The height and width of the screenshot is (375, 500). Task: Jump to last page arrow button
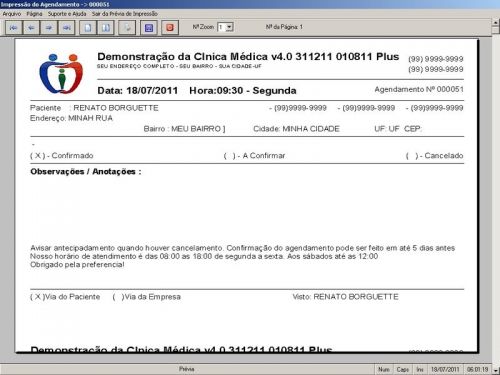tap(66, 28)
